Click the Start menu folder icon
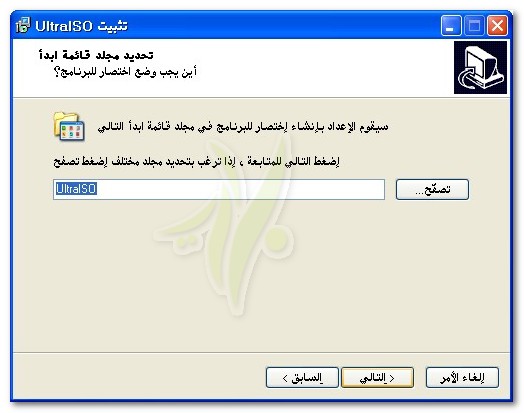Screen dimensions: 524x413 [69, 127]
